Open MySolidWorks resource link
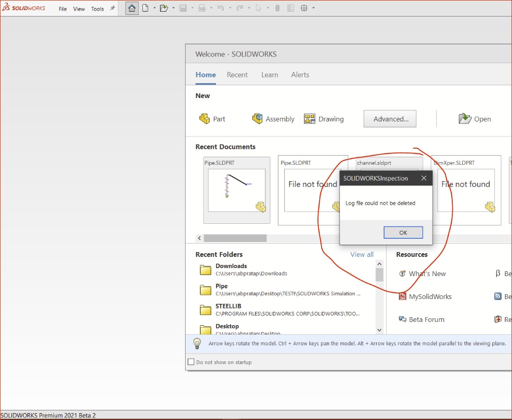512x420 pixels. 425,296
